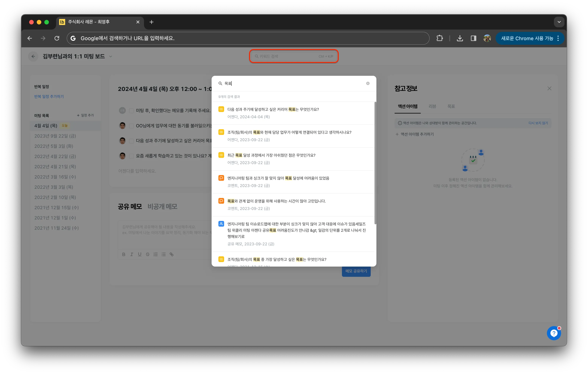Switch to the 목표 tab in 참고정보

pos(451,106)
